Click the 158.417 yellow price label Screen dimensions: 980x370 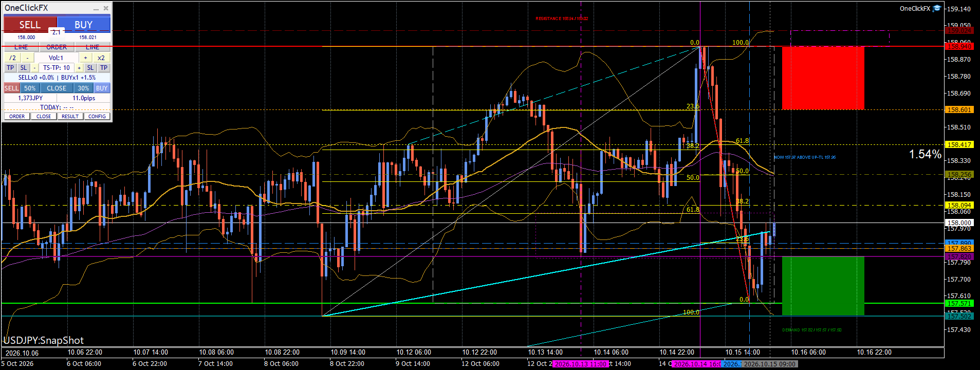point(959,144)
